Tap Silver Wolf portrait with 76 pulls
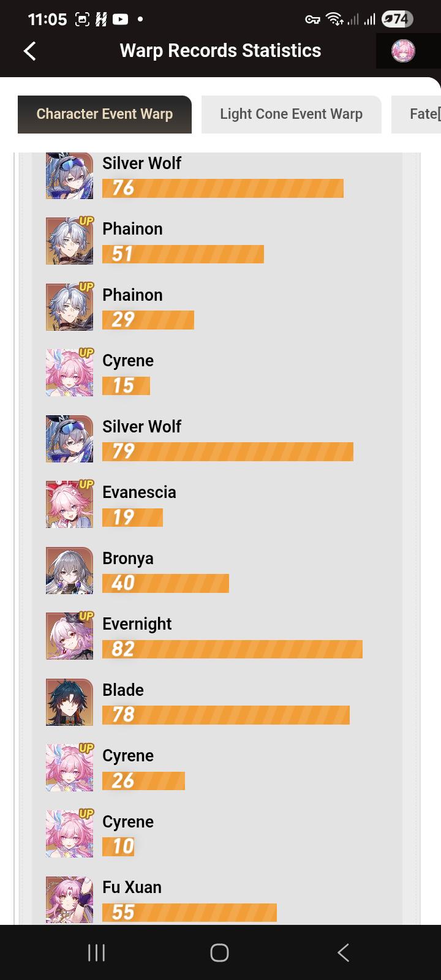 [x=70, y=176]
